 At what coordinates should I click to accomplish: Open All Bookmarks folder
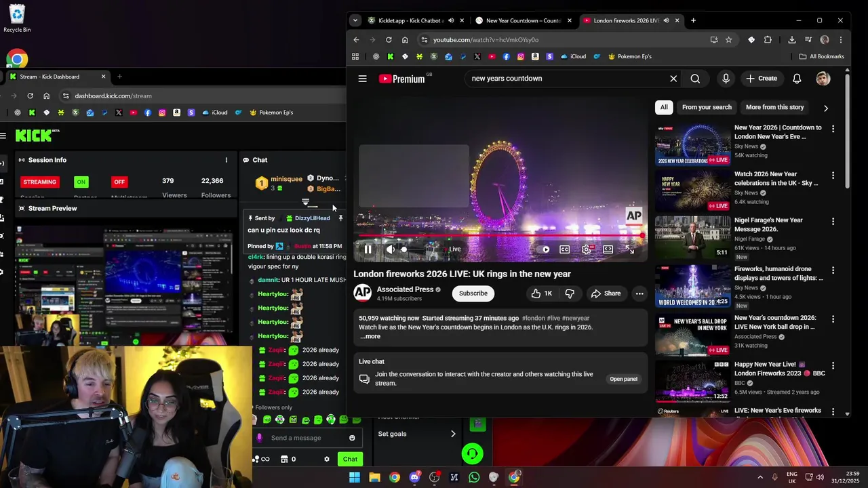[x=822, y=56]
